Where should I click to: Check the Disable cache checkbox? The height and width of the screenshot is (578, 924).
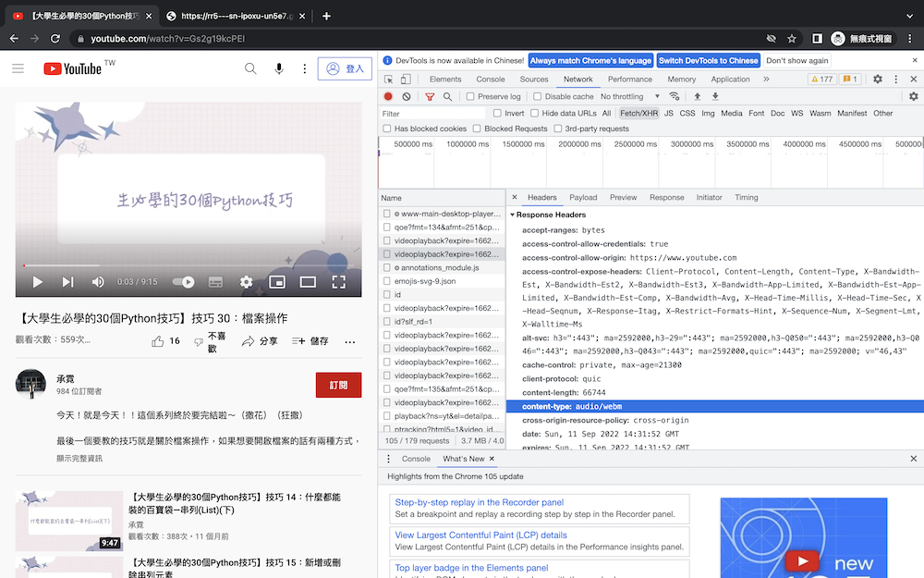(x=537, y=96)
